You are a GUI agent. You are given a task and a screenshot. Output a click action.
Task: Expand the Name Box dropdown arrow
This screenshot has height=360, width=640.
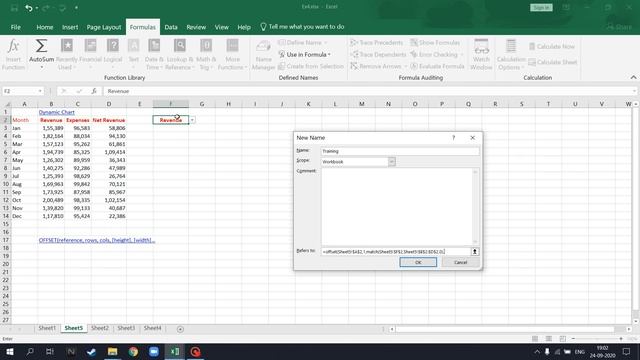tap(40, 91)
